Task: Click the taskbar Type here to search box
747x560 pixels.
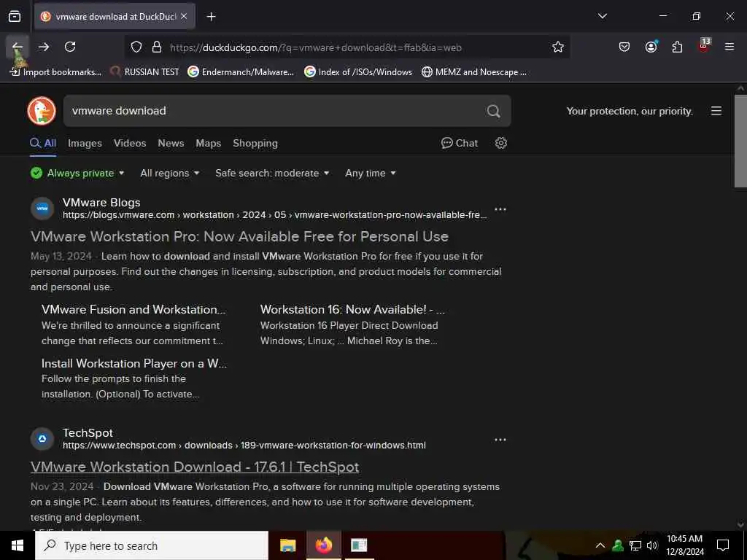Action: 152,545
